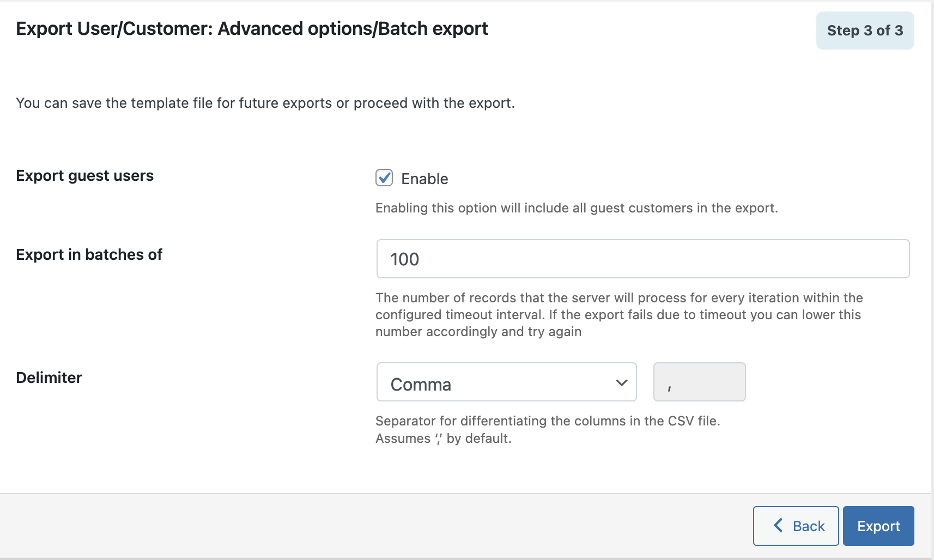This screenshot has height=560, width=934.
Task: Click the 'Export in batches of' label
Action: (x=89, y=254)
